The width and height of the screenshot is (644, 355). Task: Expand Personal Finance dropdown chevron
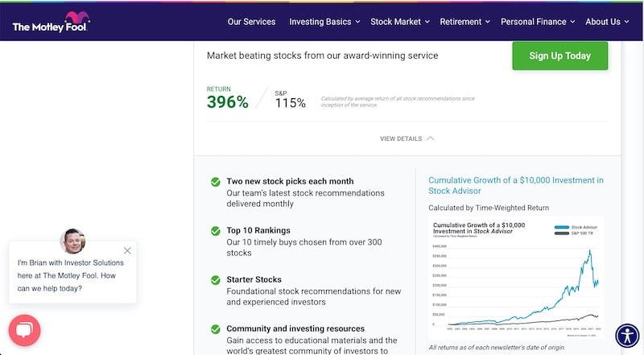coord(572,22)
